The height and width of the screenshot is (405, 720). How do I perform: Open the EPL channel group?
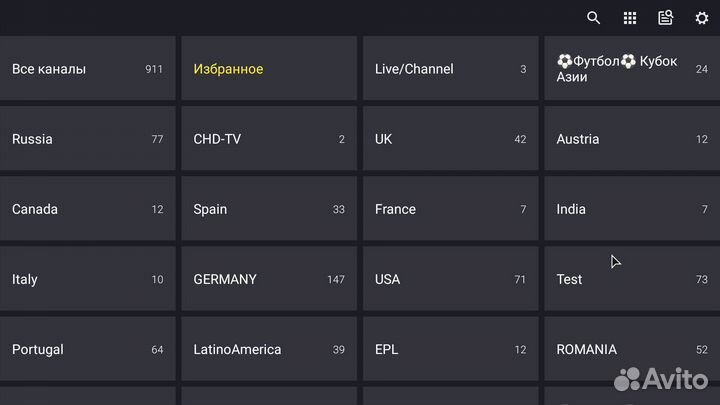tap(450, 349)
